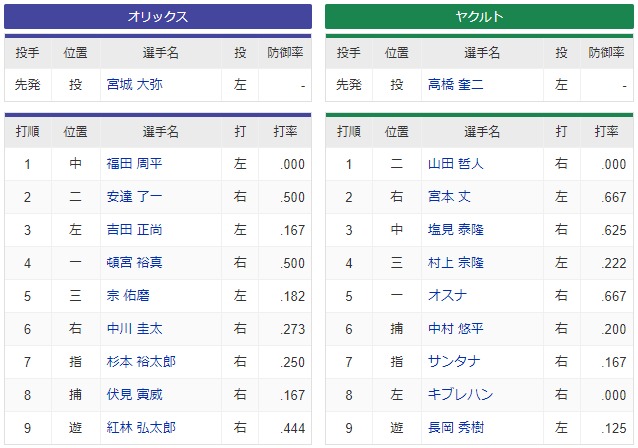Select the ヤクルト team header
The width and height of the screenshot is (638, 448).
(x=479, y=17)
